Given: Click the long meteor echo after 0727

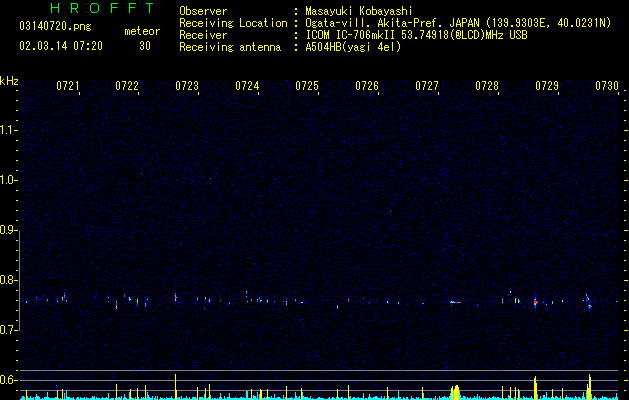Looking at the screenshot, I should coord(455,302).
